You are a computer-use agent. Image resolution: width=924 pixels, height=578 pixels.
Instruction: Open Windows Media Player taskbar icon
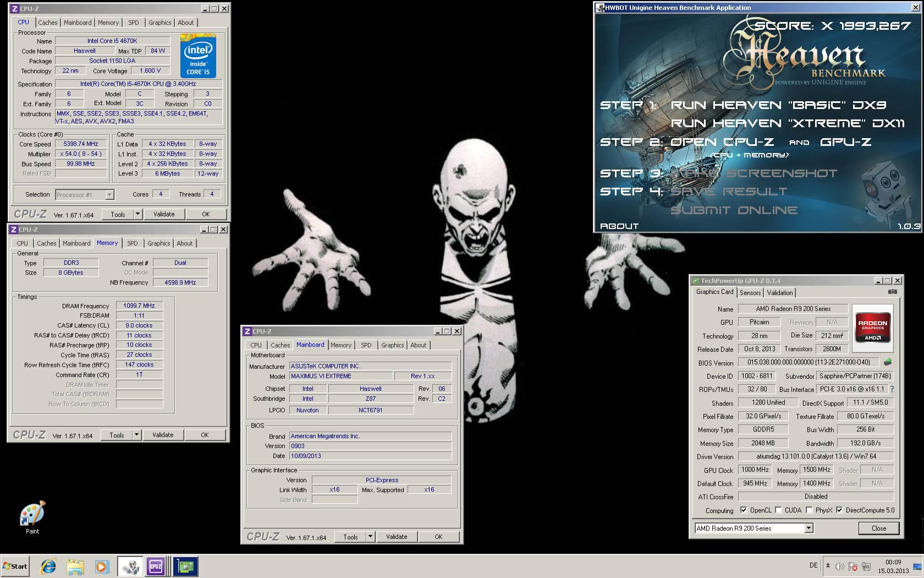(x=102, y=566)
